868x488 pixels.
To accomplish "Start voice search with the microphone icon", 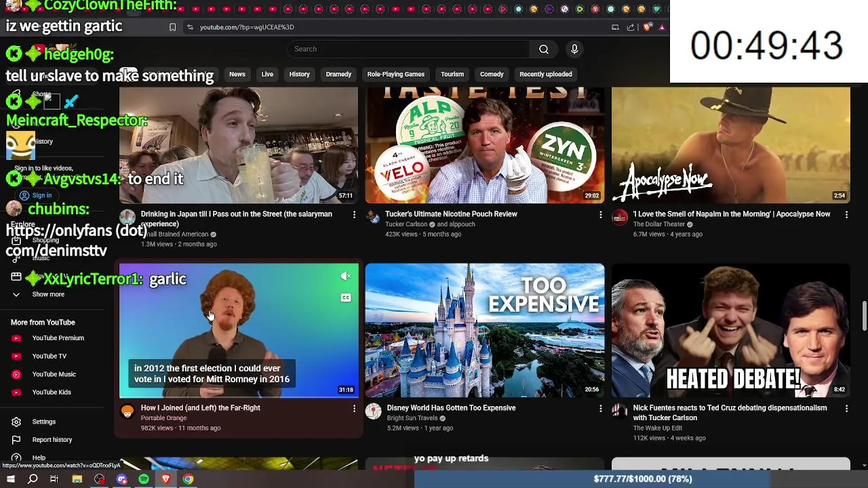I will [x=574, y=49].
